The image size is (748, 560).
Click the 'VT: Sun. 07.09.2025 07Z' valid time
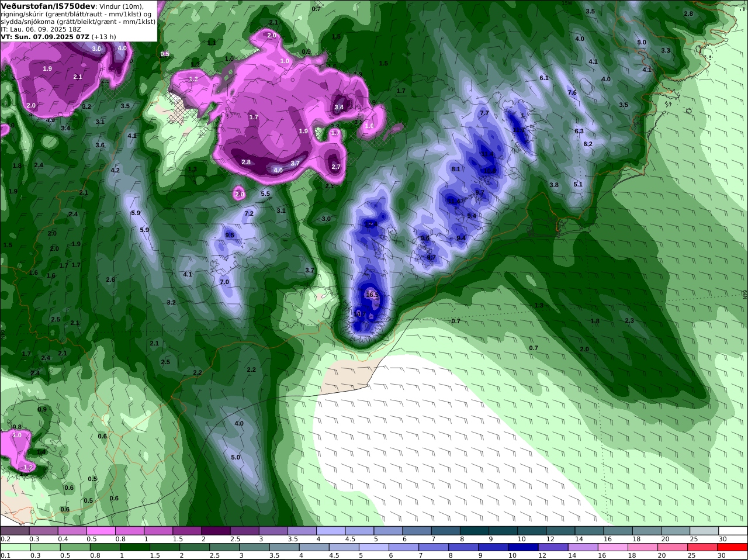45,36
